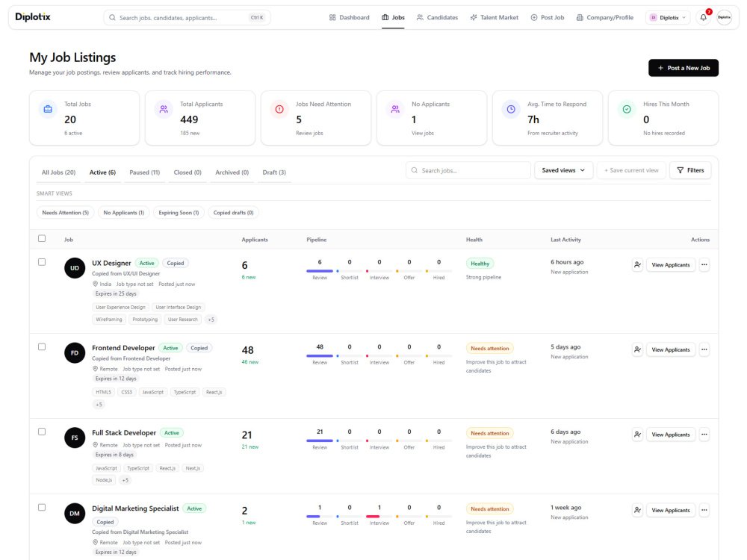747x560 pixels.
Task: Click the add-candidate icon for Digital Marketing Specialist
Action: tap(637, 510)
